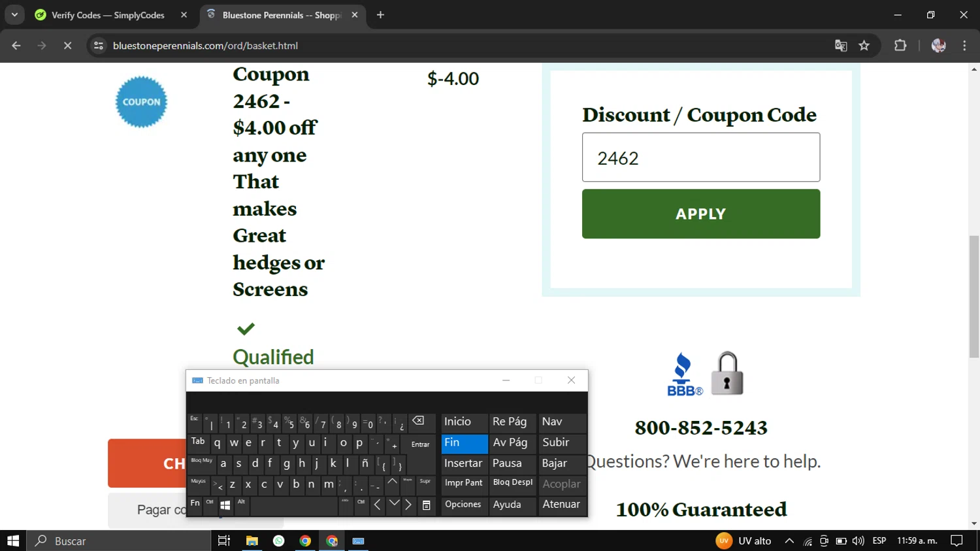
Task: Click the secure padlock badge
Action: point(727,373)
